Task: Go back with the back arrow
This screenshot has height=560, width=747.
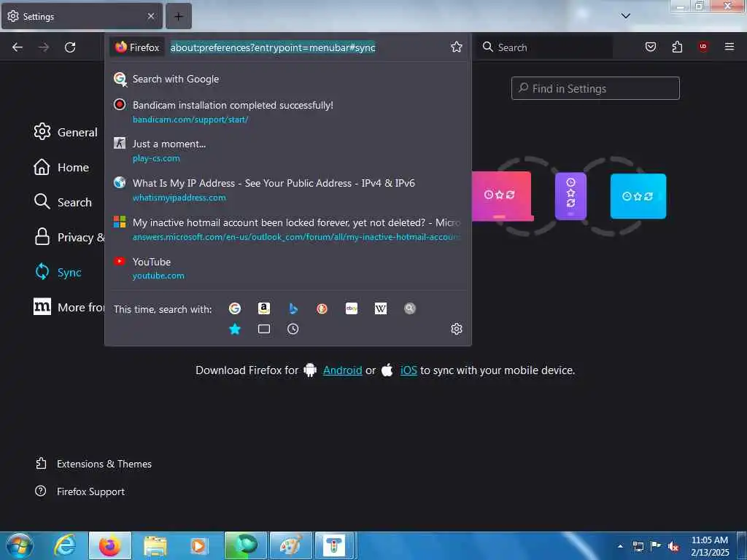Action: tap(18, 47)
